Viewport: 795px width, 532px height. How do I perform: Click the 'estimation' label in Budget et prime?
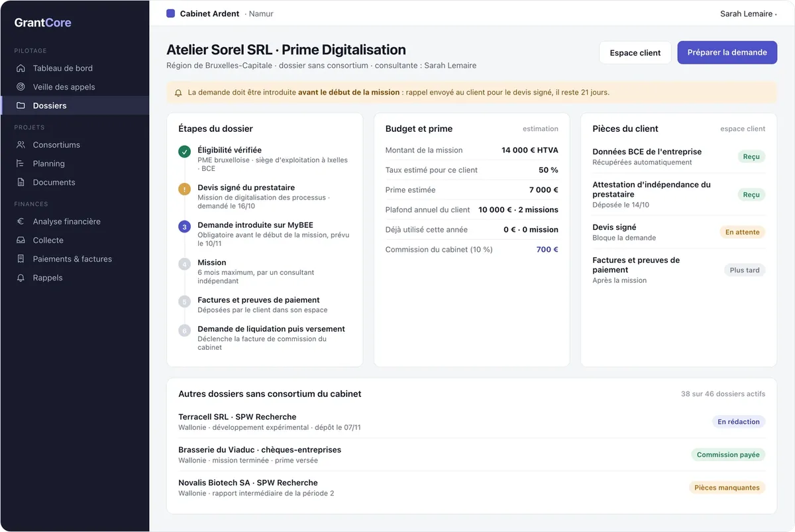[541, 129]
